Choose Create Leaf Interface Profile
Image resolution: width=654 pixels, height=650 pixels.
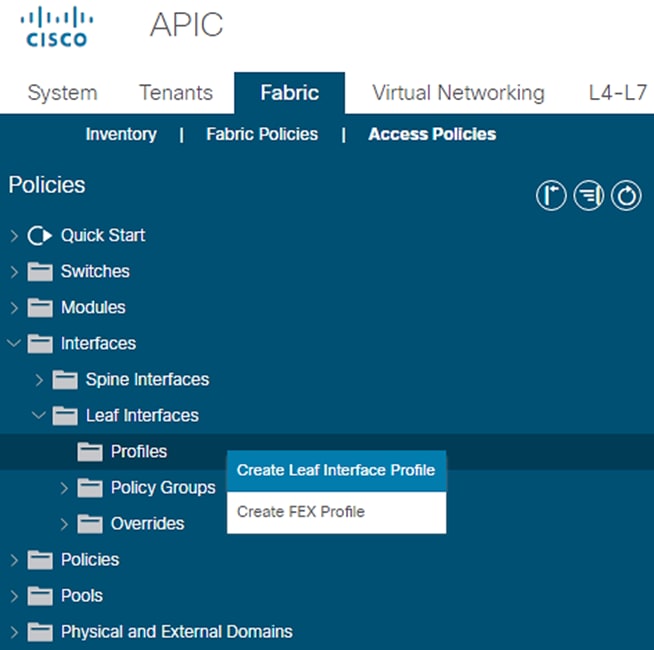pos(336,470)
